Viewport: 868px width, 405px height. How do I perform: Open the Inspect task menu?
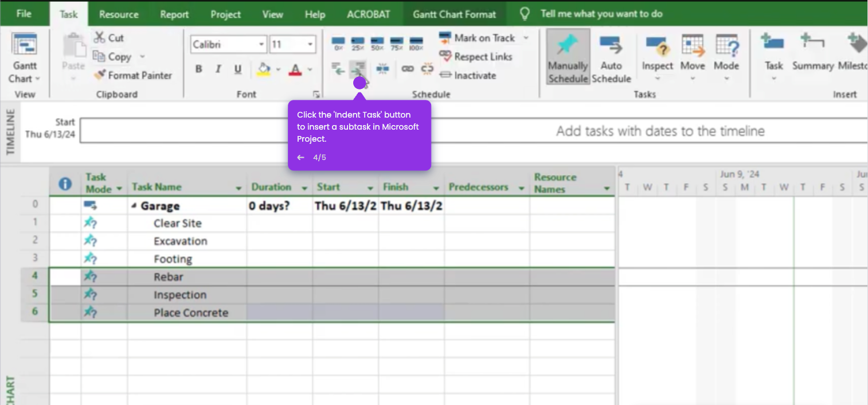[657, 58]
